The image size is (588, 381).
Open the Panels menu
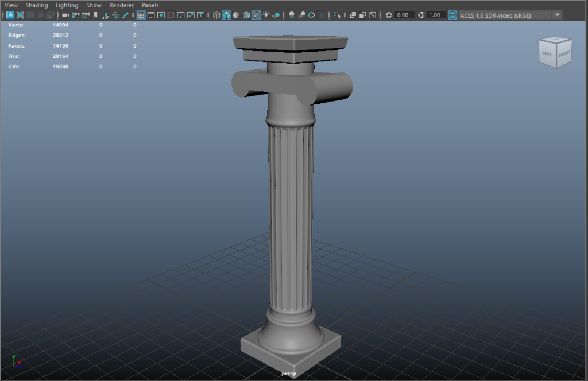tap(150, 5)
